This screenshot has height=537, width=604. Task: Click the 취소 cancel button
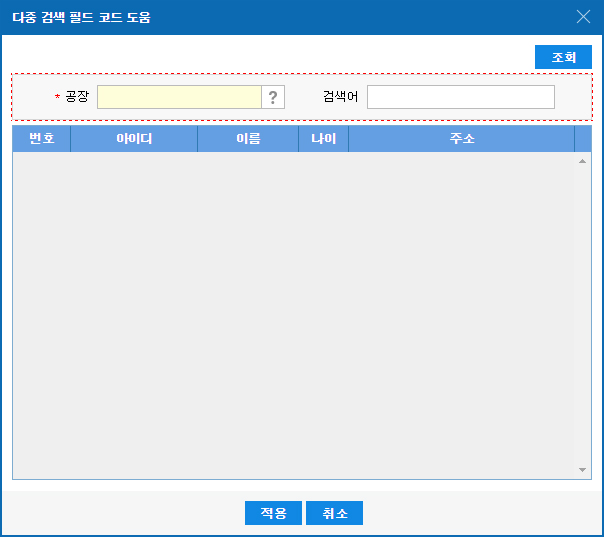tap(334, 513)
